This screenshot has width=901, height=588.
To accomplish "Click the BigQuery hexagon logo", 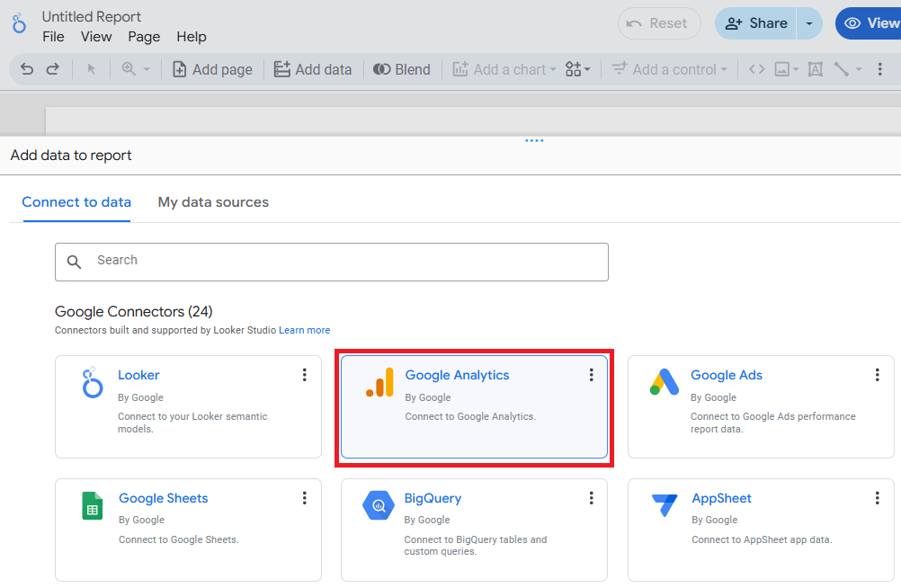I will pos(379,505).
